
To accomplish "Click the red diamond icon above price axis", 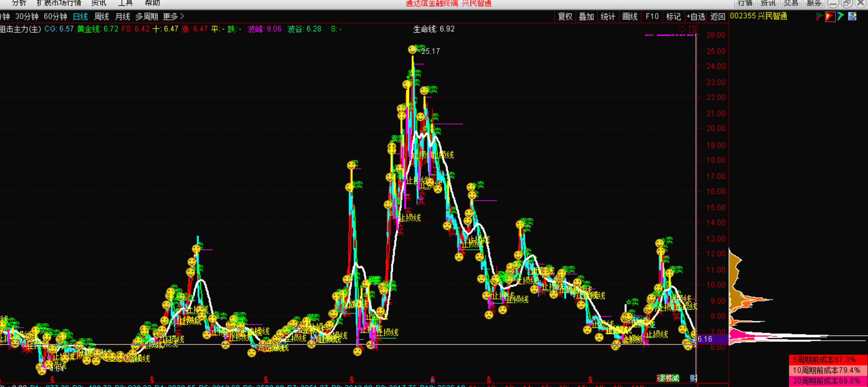I will (x=682, y=29).
